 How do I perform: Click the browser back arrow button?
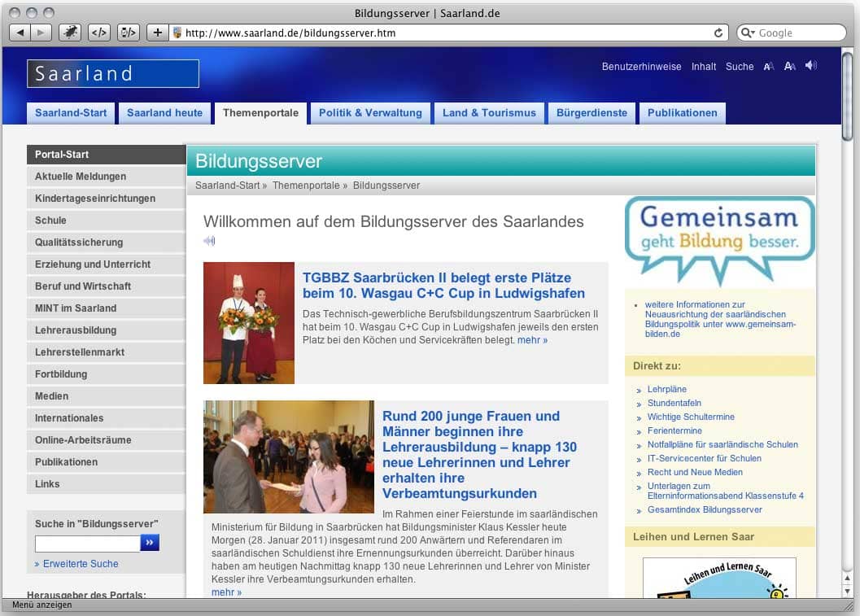(20, 33)
